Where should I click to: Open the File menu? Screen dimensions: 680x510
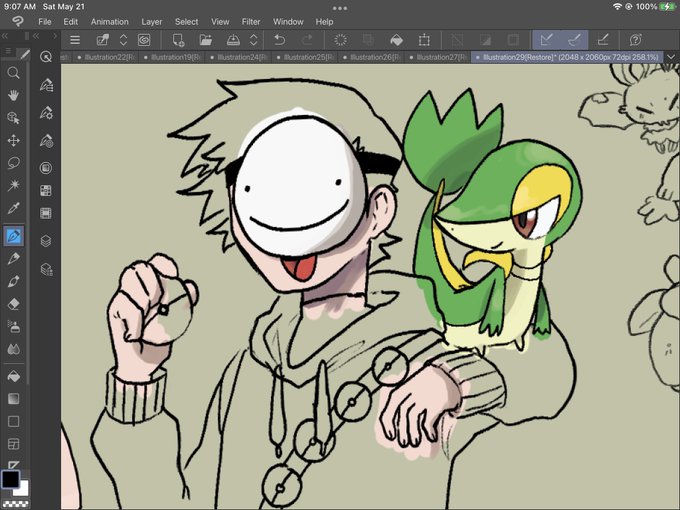click(45, 22)
